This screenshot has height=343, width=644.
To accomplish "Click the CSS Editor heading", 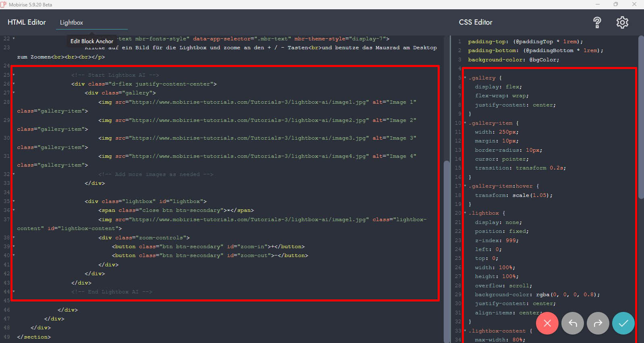I will click(x=475, y=23).
